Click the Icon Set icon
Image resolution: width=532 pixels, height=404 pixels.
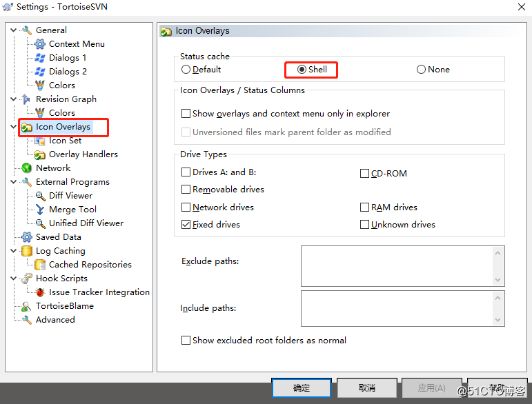click(40, 141)
